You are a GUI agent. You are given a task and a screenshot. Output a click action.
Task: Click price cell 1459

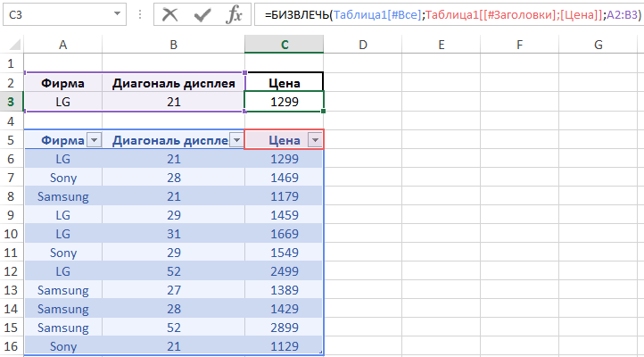point(285,215)
